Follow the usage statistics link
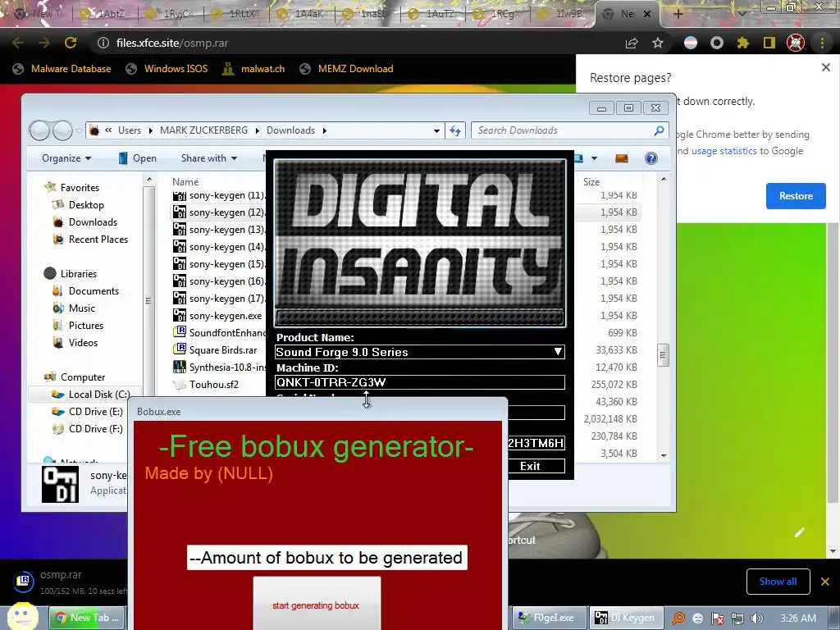This screenshot has width=840, height=630. click(x=724, y=151)
